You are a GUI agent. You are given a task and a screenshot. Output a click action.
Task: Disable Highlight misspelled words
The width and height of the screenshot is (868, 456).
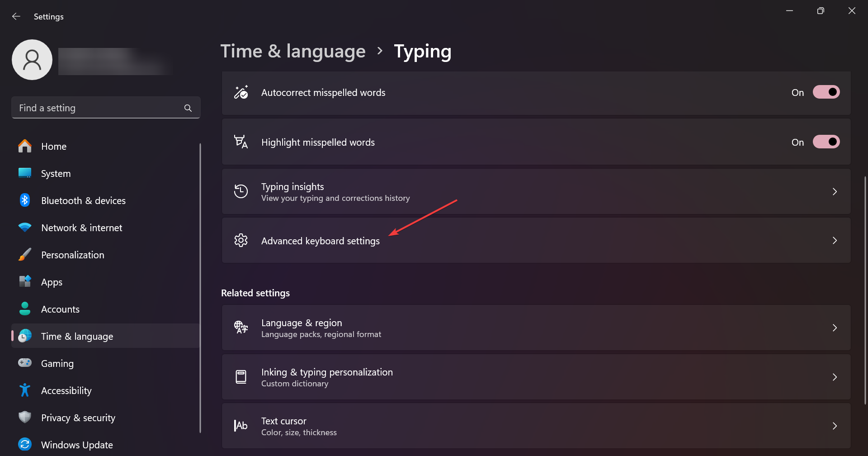pos(826,142)
